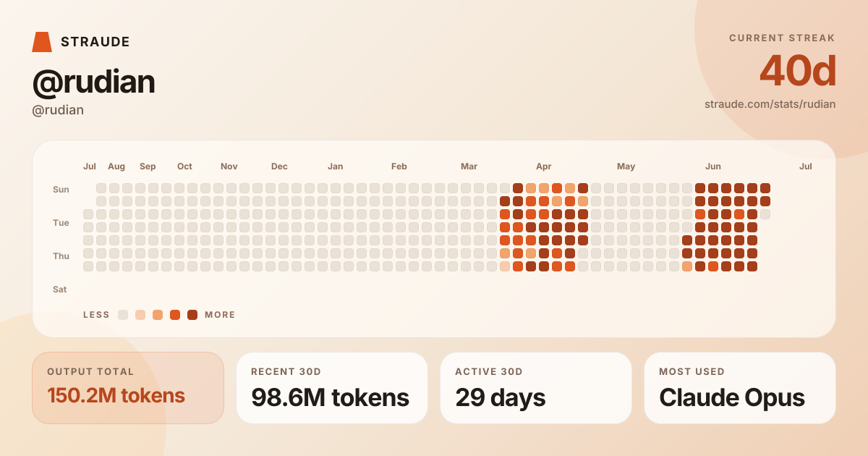Open the straude.com/stats/rudian link
Viewport: 868px width, 456px height.
pos(770,104)
